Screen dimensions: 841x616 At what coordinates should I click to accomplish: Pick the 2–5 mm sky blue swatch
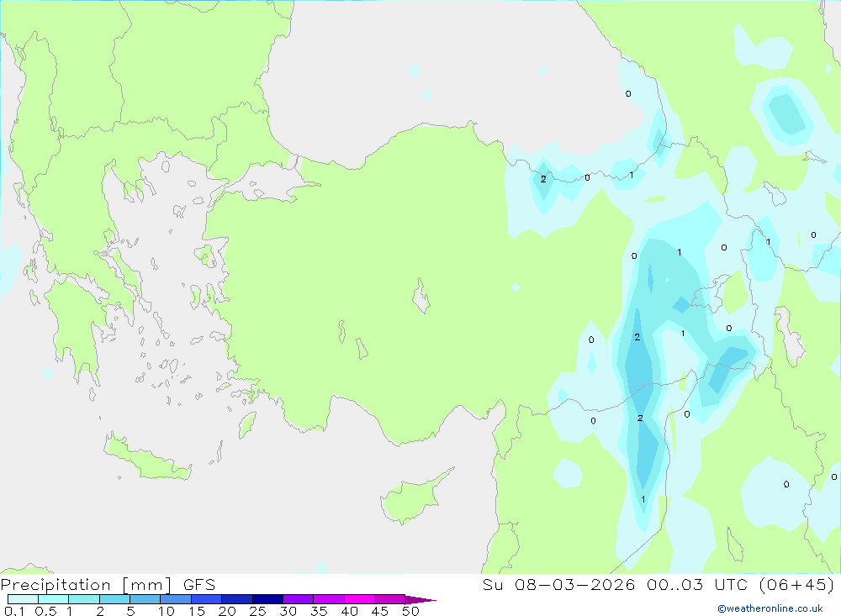(114, 599)
